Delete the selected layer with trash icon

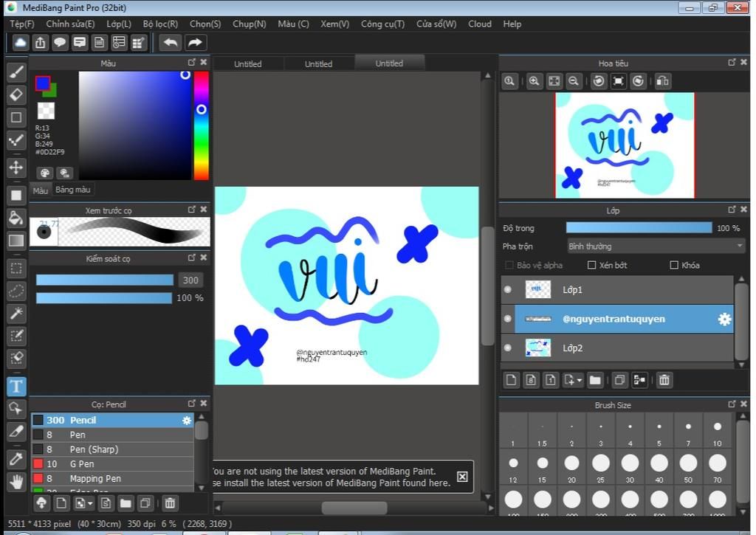coord(664,380)
